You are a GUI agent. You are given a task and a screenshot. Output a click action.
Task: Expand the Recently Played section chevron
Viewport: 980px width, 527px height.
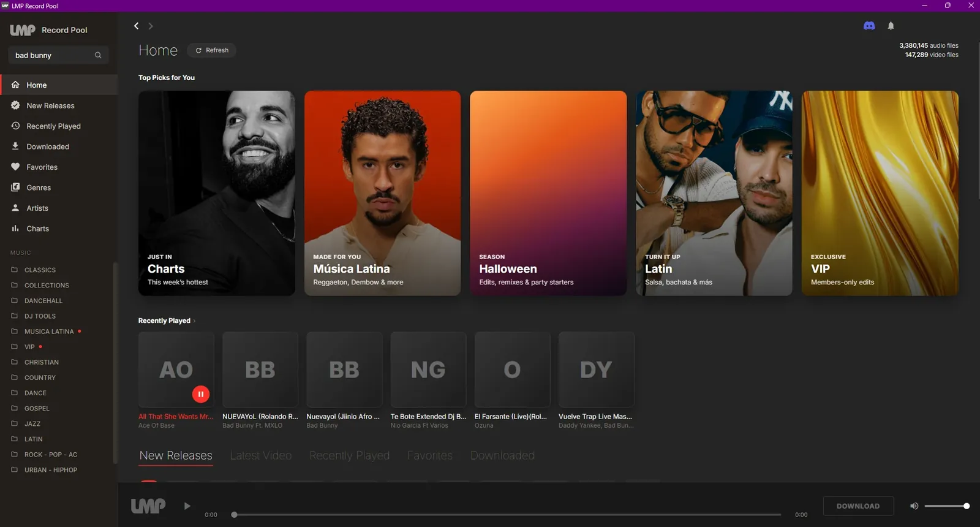[194, 321]
